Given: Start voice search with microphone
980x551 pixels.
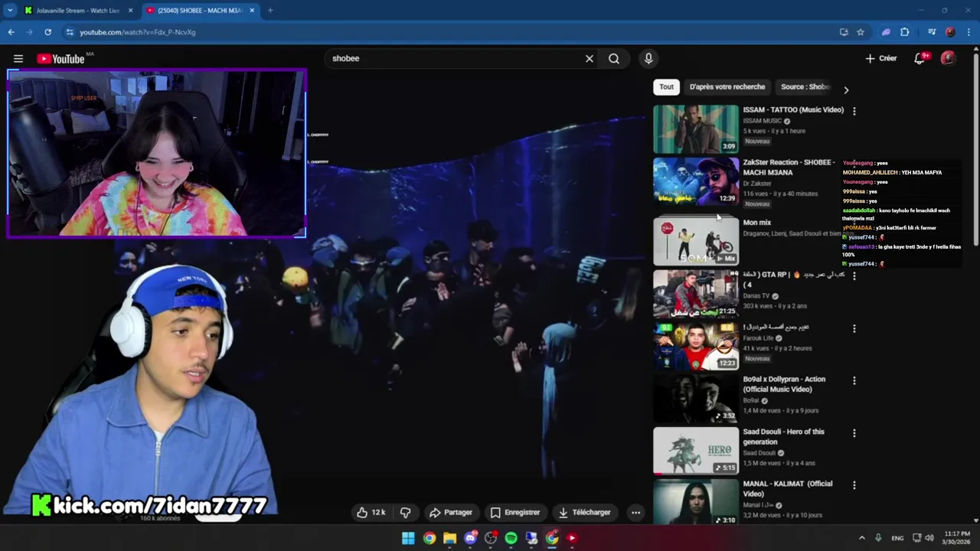Looking at the screenshot, I should pos(648,58).
